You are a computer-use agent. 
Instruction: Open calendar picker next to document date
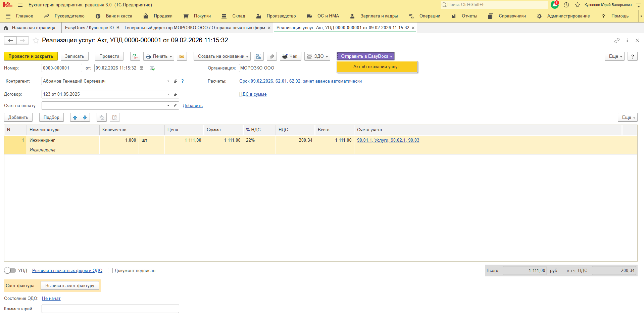pos(142,68)
